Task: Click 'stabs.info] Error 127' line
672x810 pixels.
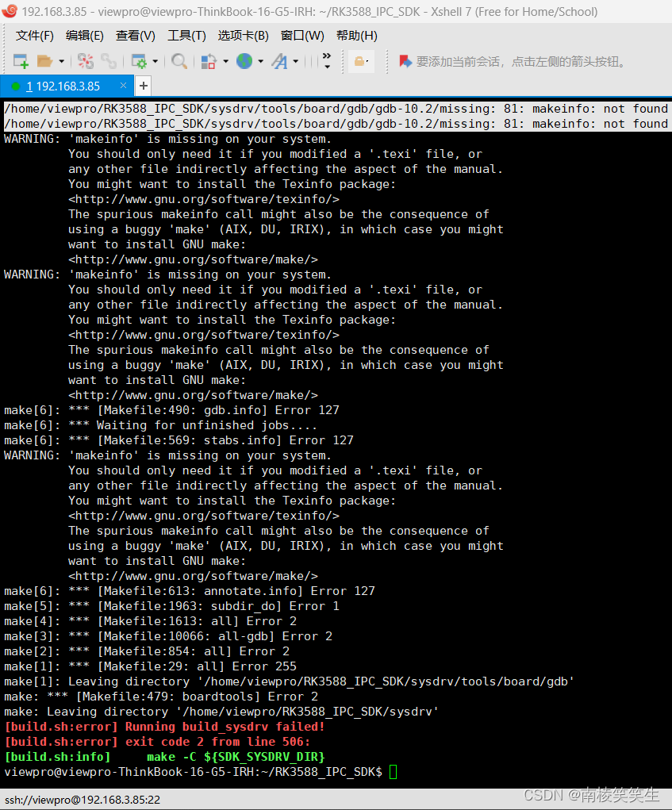Action: 179,440
